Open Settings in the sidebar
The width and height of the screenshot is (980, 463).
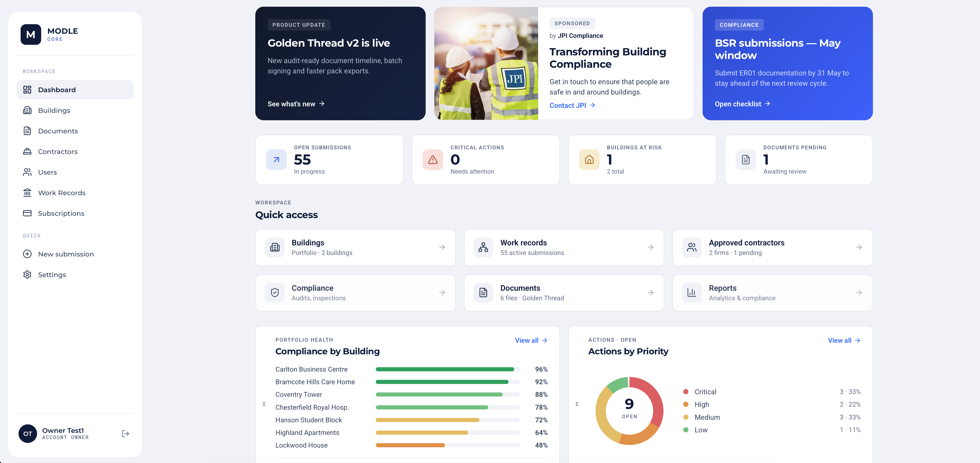coord(75,275)
